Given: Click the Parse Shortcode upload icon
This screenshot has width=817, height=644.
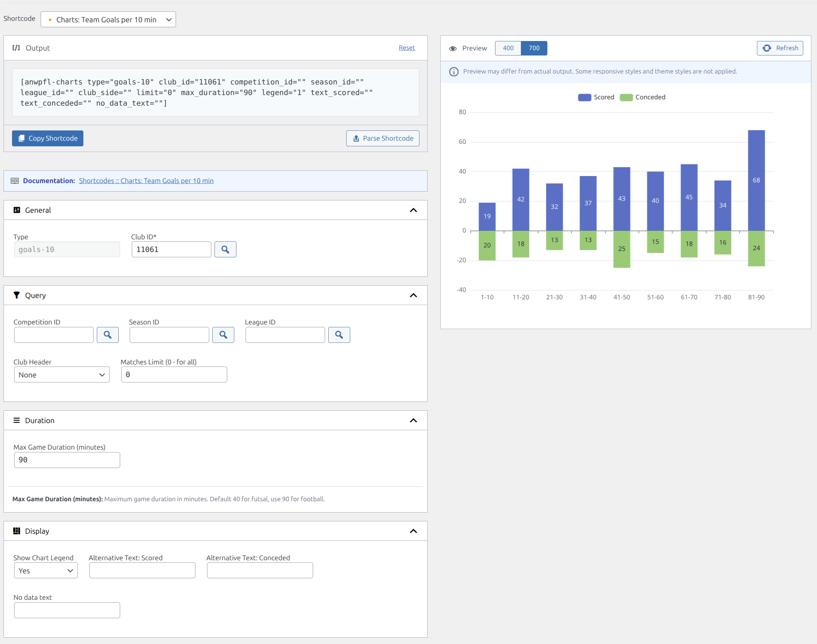Looking at the screenshot, I should [356, 138].
